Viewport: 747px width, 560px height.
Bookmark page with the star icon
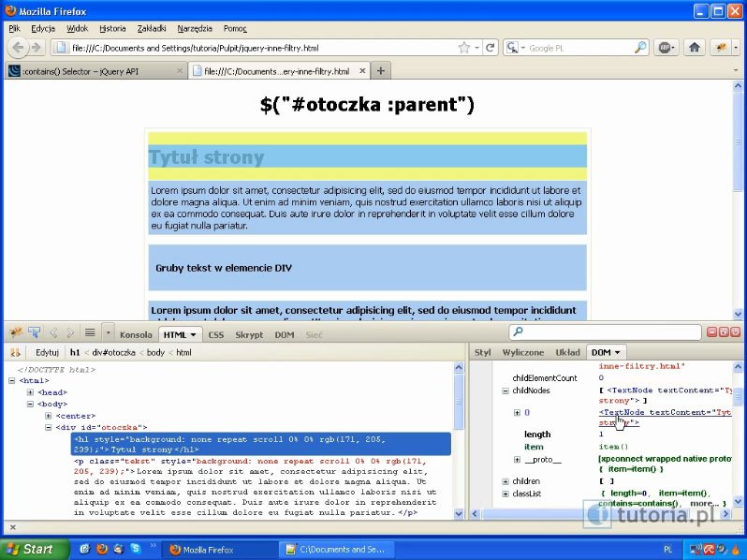click(464, 48)
